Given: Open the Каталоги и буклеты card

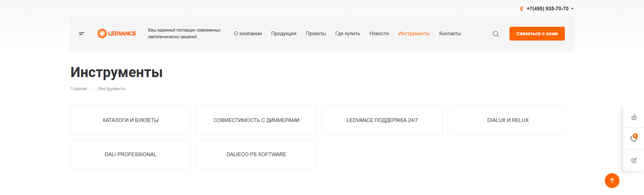Looking at the screenshot, I should (130, 120).
